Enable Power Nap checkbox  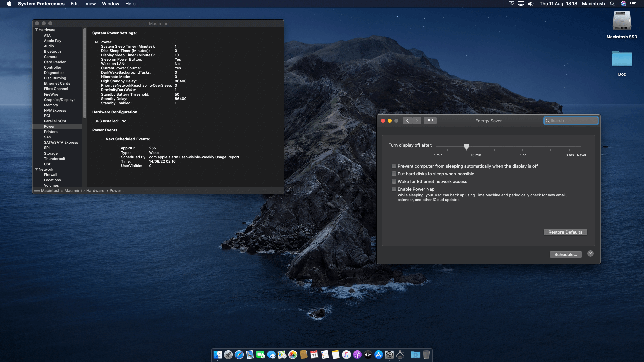[x=394, y=189]
